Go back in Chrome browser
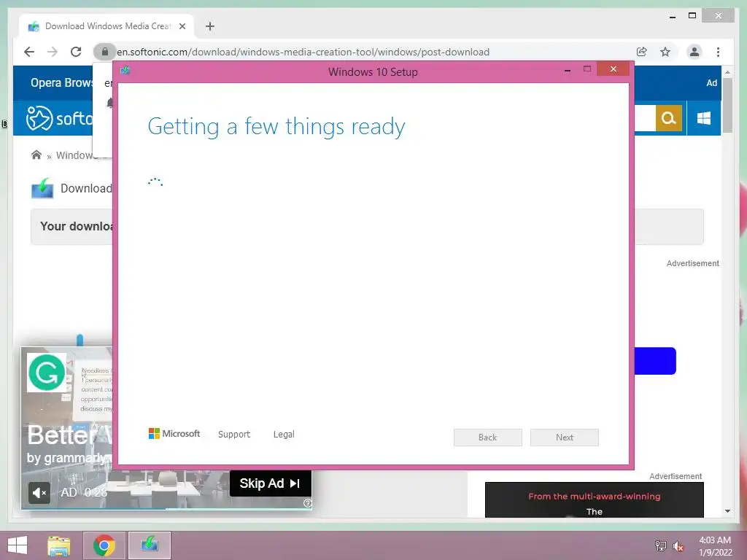Image resolution: width=747 pixels, height=560 pixels. pyautogui.click(x=29, y=52)
